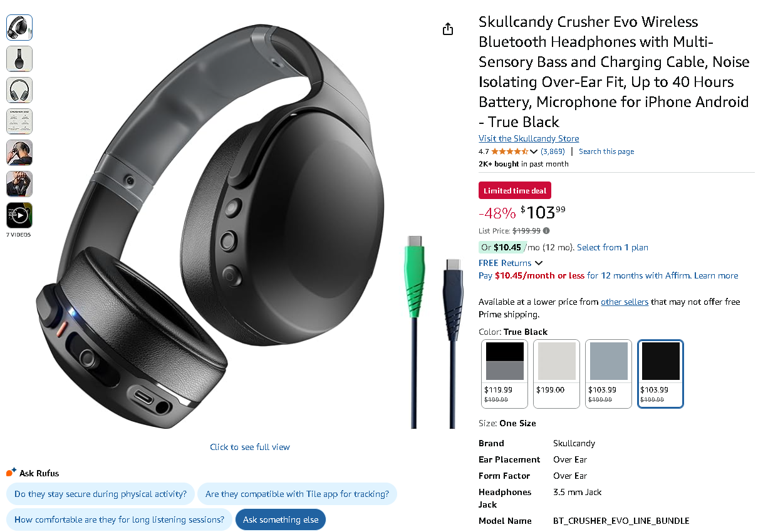View thumbnail of man wearing headphones
The height and width of the screenshot is (532, 758).
coord(19,153)
